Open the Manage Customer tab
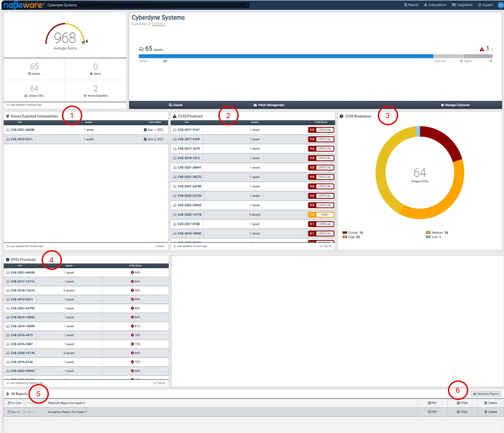Screen dimensions: 504x433 click(x=455, y=105)
